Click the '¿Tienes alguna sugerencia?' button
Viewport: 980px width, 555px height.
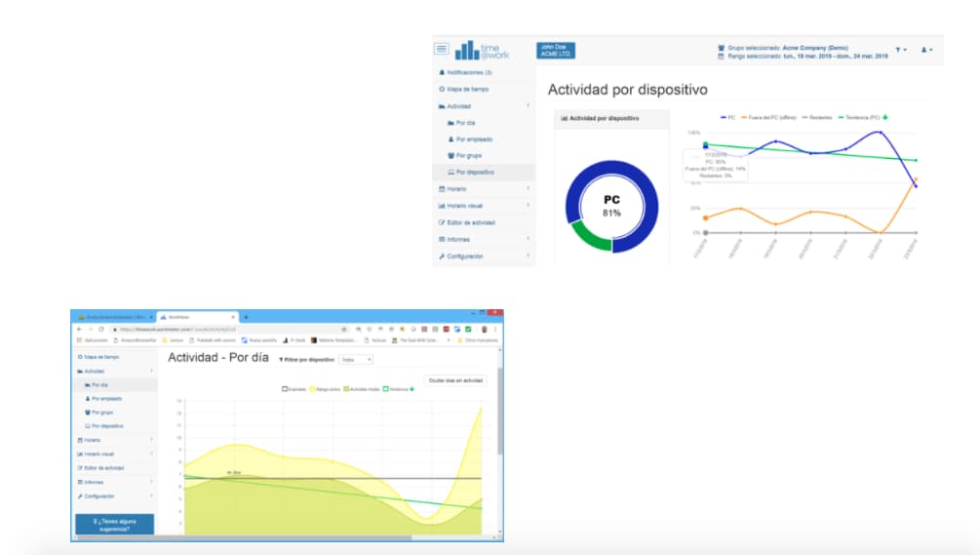coord(114,526)
